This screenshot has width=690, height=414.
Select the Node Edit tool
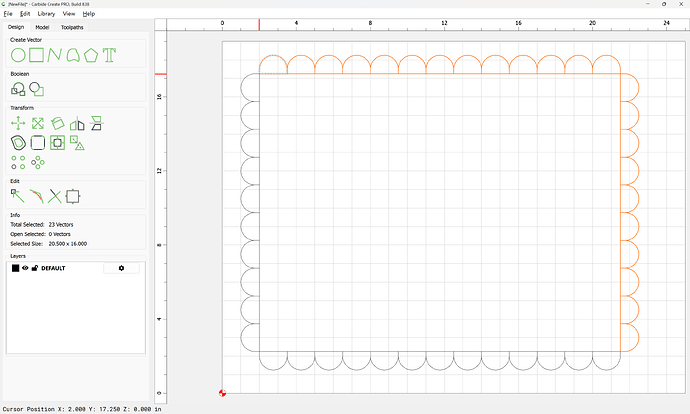(x=18, y=196)
